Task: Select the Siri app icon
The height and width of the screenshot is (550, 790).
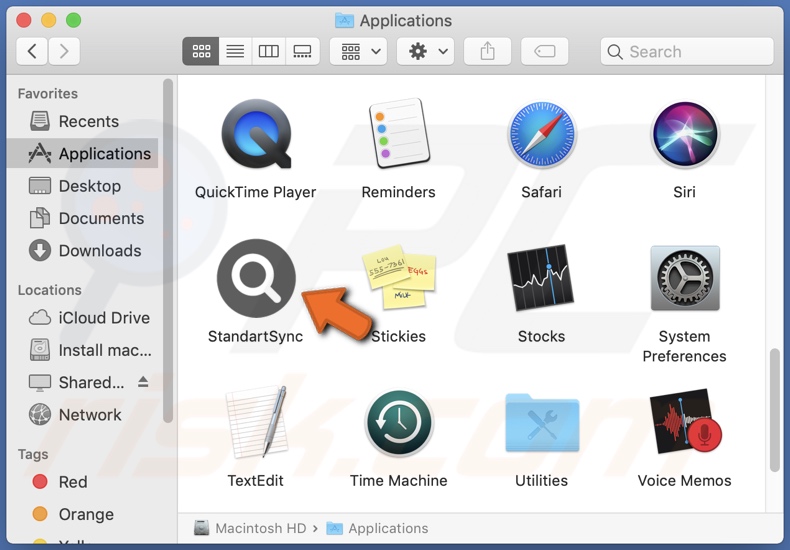Action: click(x=684, y=134)
